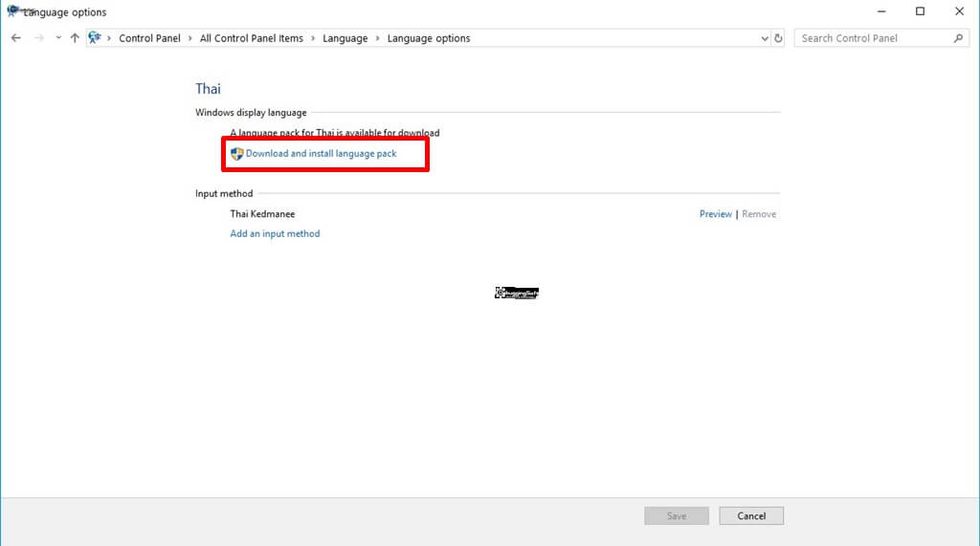Refresh the Language options page

[x=778, y=38]
